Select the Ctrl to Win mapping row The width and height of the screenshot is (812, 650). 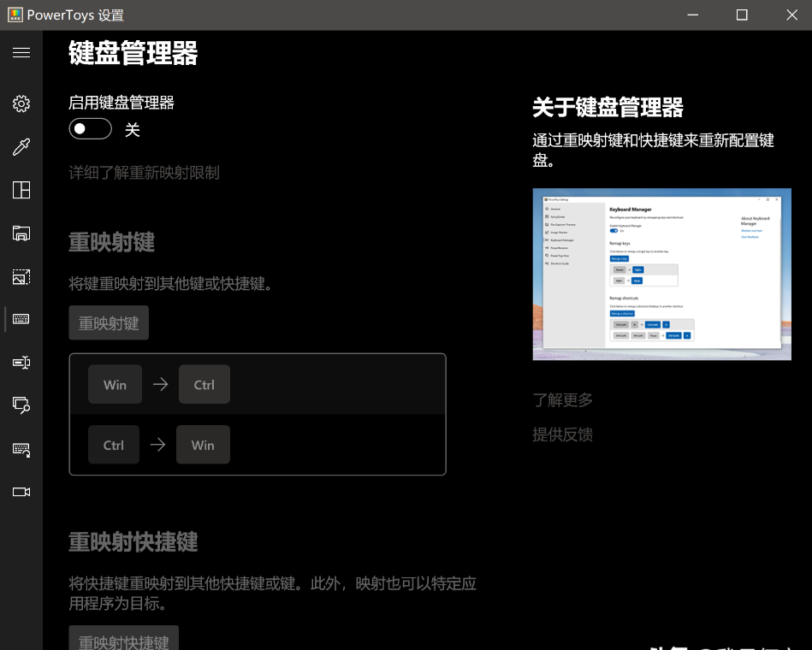tap(258, 445)
